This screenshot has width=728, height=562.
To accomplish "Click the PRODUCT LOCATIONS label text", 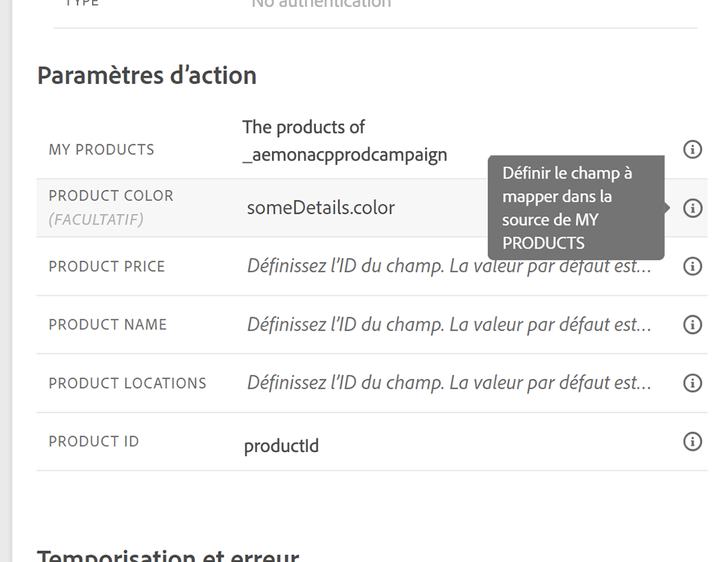I will pyautogui.click(x=127, y=383).
